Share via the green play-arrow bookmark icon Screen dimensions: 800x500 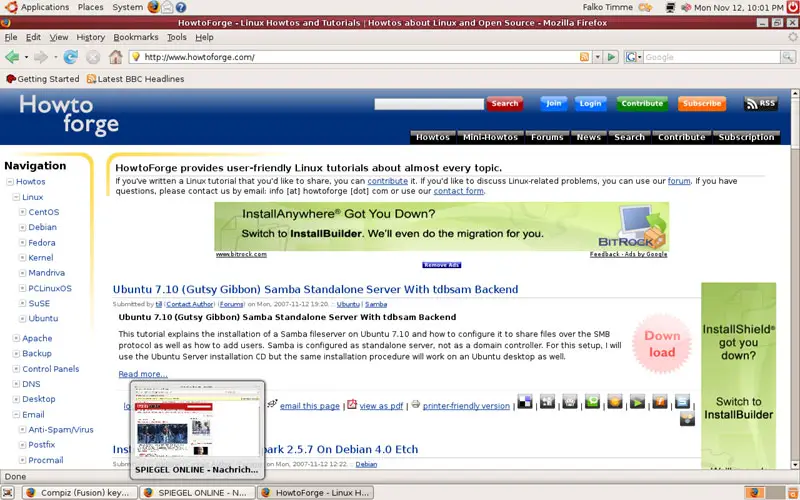[637, 402]
